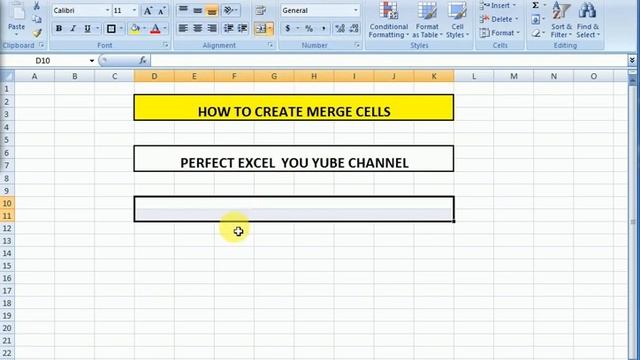Click cell "HOW TO CREATE MERGE CELLS"
640x360 pixels.
[293, 108]
